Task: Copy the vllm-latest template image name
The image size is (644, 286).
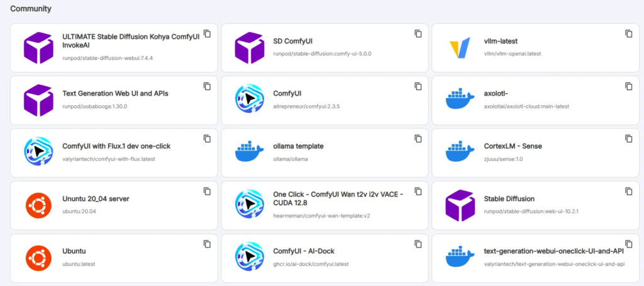Action: 628,33
